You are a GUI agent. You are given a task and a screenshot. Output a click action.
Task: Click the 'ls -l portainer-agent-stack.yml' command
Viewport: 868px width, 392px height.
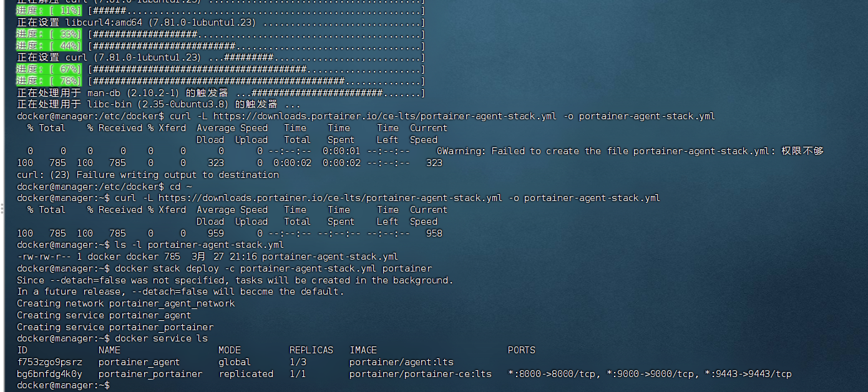pos(198,245)
